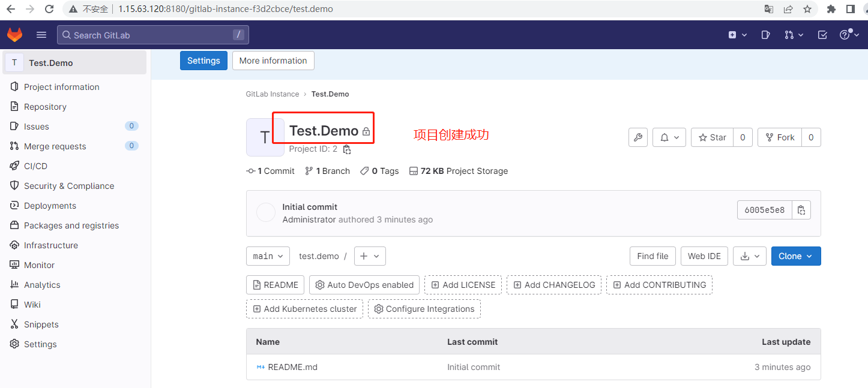This screenshot has width=868, height=388.
Task: Click the README button
Action: click(276, 285)
